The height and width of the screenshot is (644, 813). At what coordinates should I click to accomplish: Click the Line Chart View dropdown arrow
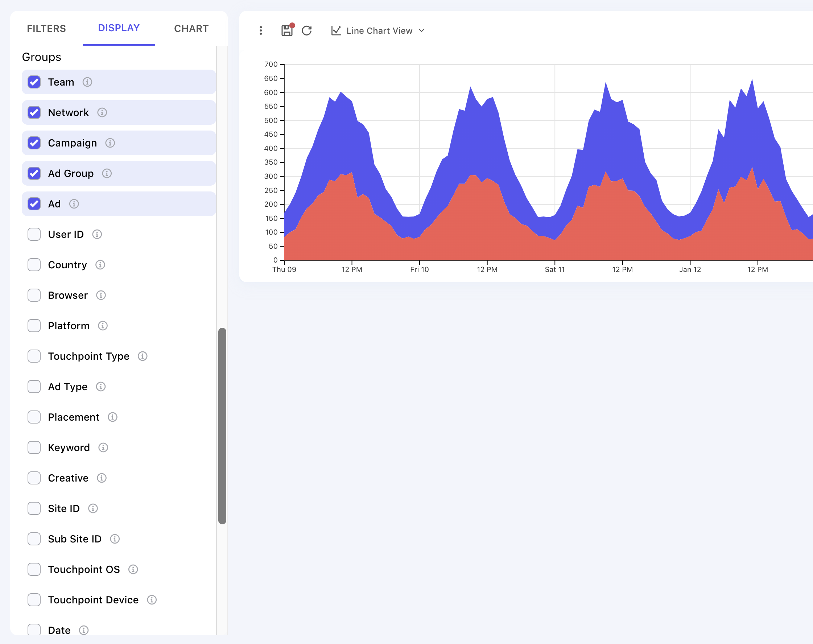pyautogui.click(x=423, y=31)
